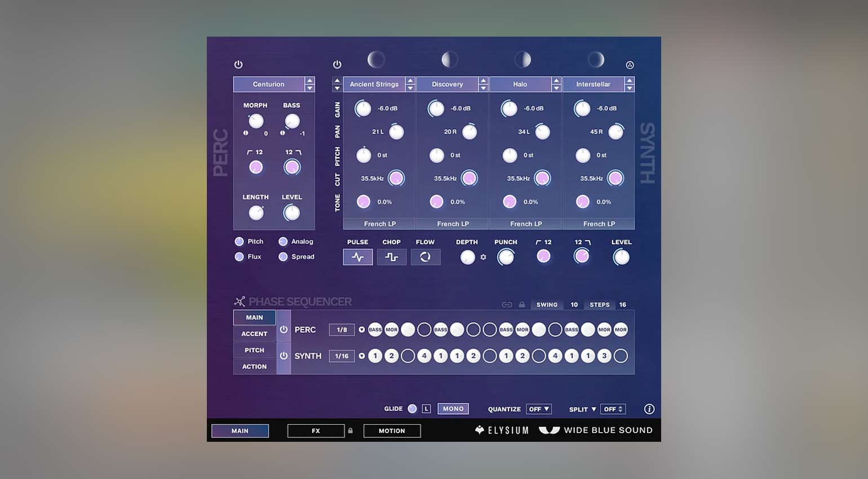
Task: Click the Discovery French LP filter button
Action: [453, 224]
